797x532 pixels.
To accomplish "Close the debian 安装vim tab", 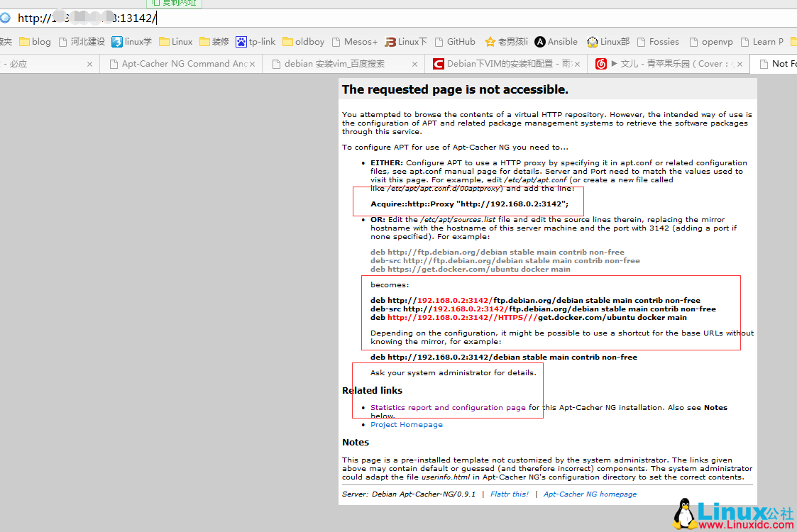I will [x=415, y=64].
